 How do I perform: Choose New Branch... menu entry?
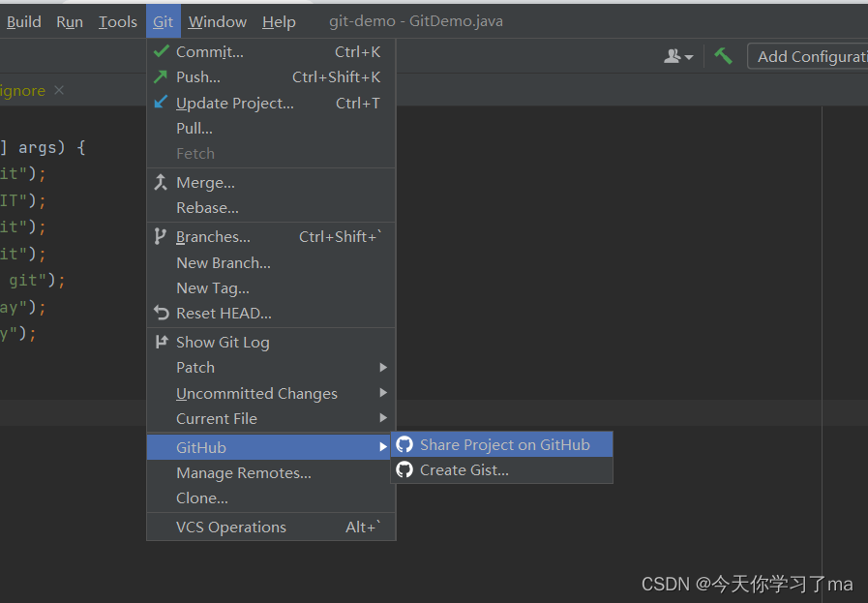[271, 262]
